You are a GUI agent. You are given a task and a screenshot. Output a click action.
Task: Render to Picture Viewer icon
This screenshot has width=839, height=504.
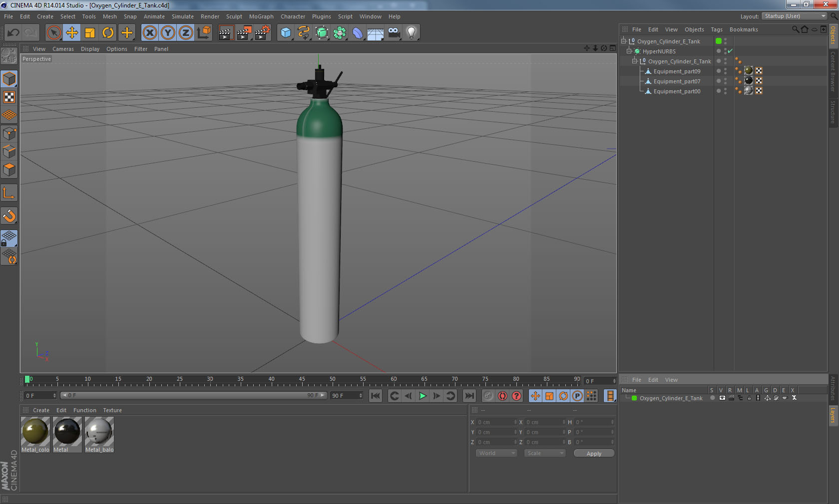pyautogui.click(x=244, y=33)
